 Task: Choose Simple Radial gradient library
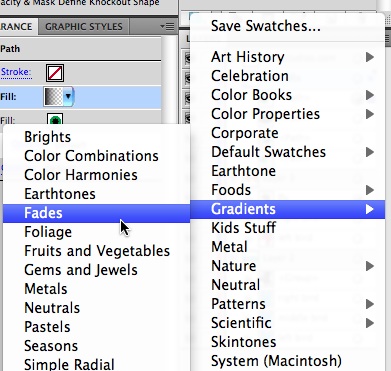[69, 364]
